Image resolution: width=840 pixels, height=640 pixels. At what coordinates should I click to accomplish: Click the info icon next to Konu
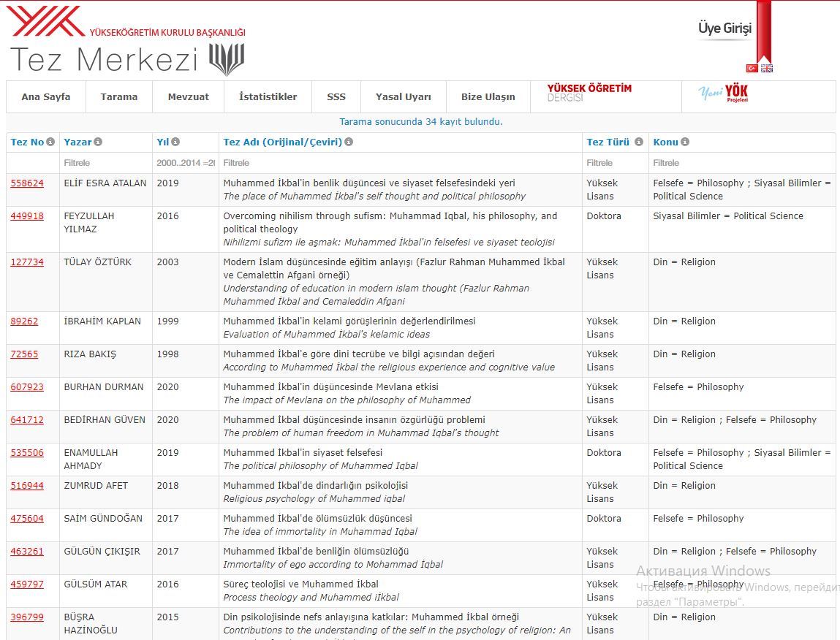pos(684,142)
